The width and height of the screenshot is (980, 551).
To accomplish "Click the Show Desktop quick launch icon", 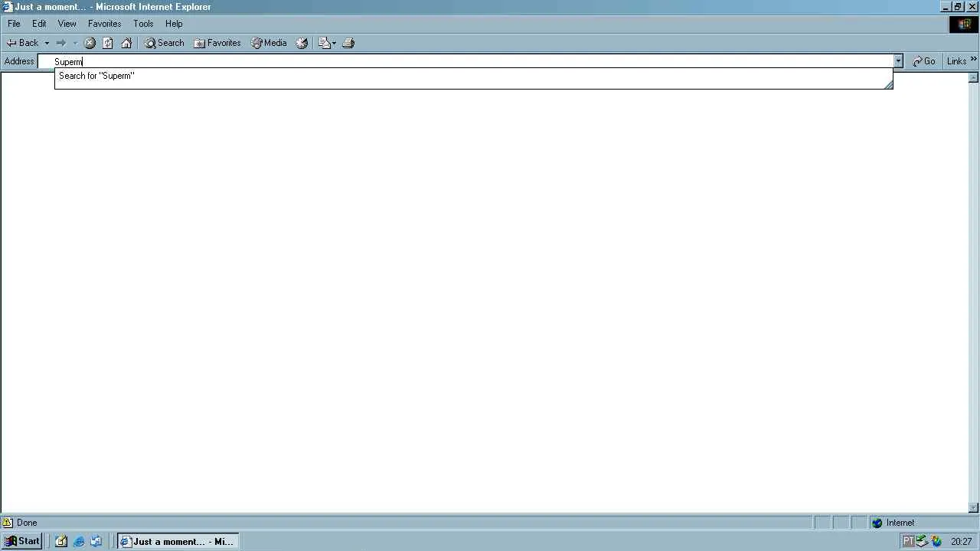I will tap(61, 541).
